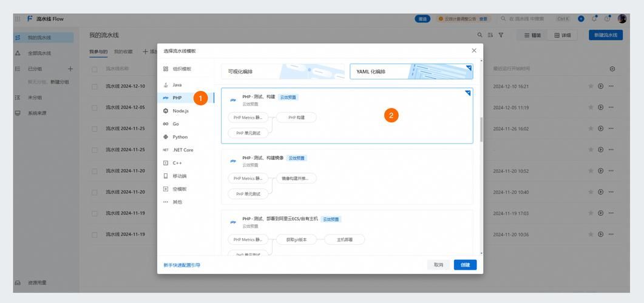Choose YAML 化编排 mode
The width and height of the screenshot is (644, 303).
[x=411, y=72]
